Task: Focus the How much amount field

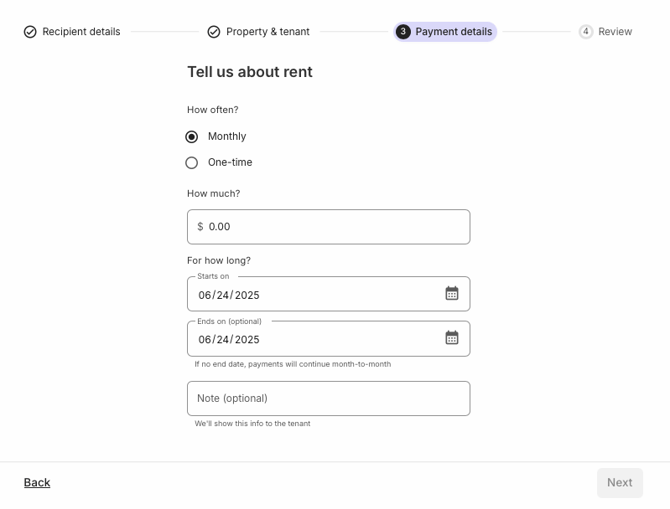Action: [329, 227]
